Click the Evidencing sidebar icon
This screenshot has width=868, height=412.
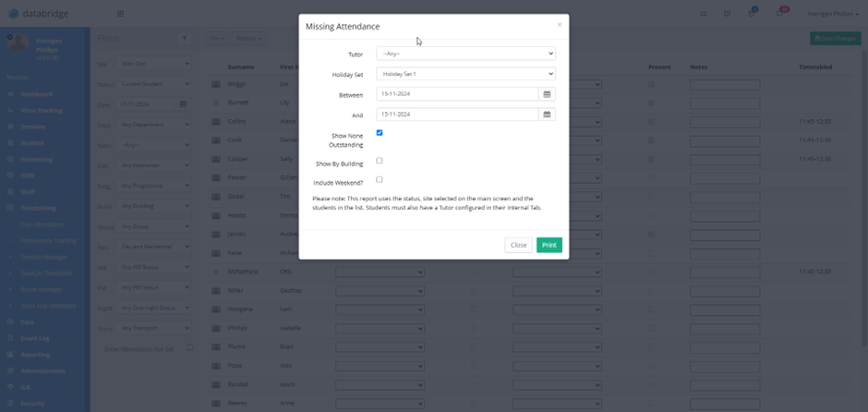[x=10, y=159]
